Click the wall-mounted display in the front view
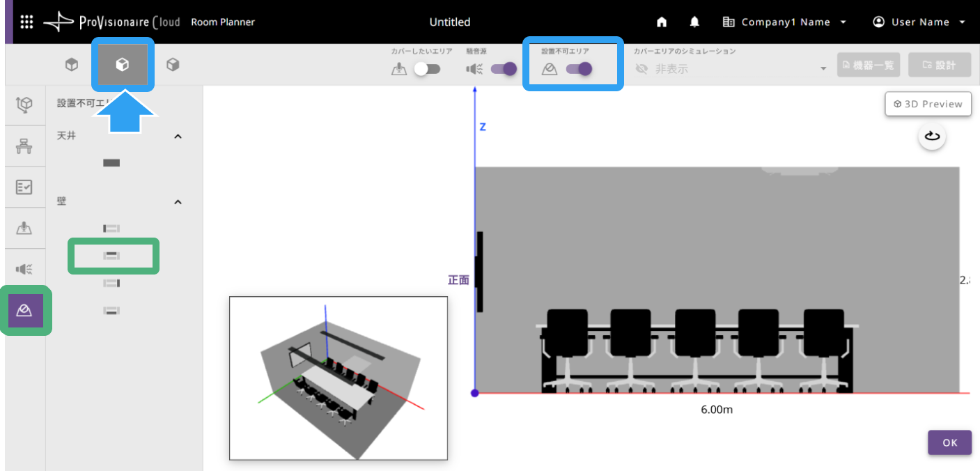The height and width of the screenshot is (471, 980). pos(479,272)
